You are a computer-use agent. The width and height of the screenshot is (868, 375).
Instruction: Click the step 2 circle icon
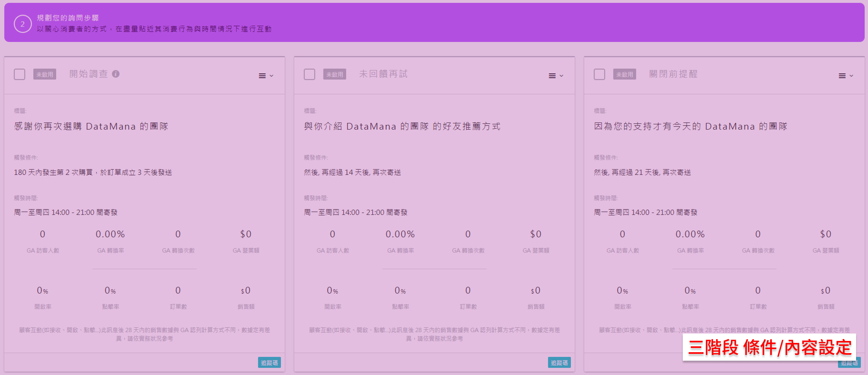coord(23,24)
